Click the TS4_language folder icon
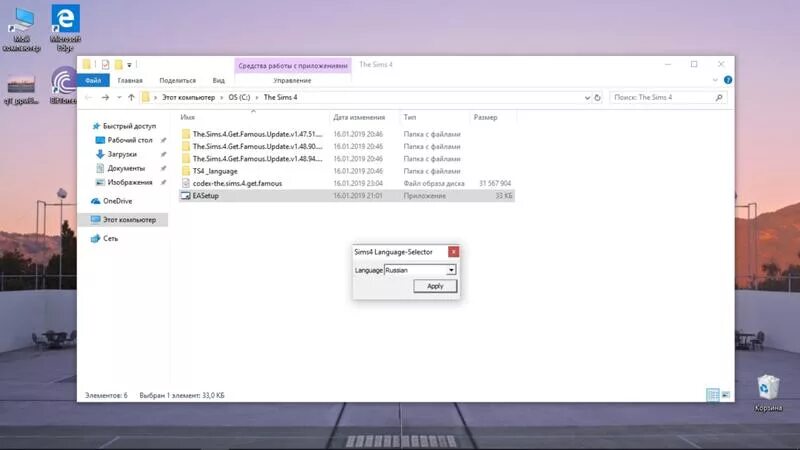 coord(186,171)
